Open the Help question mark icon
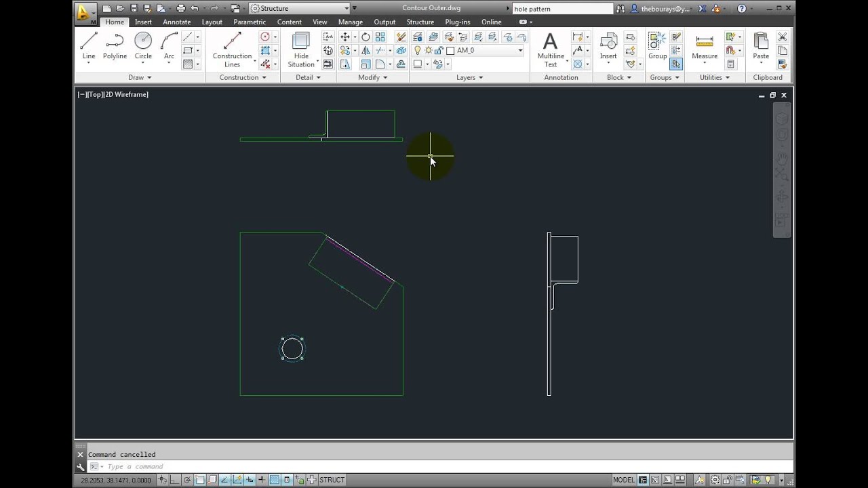The width and height of the screenshot is (868, 488). [x=741, y=9]
